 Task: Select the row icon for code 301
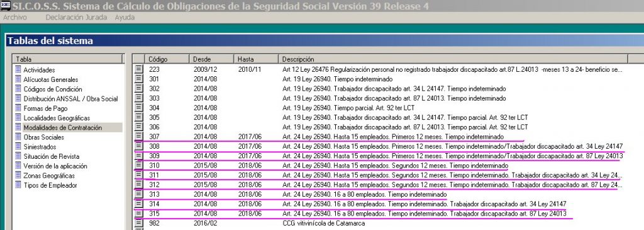[x=139, y=79]
